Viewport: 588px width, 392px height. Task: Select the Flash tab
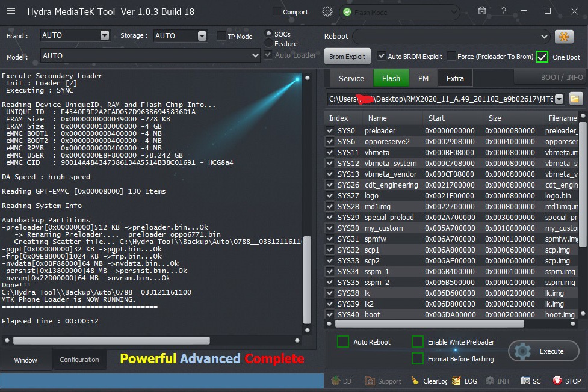(391, 78)
